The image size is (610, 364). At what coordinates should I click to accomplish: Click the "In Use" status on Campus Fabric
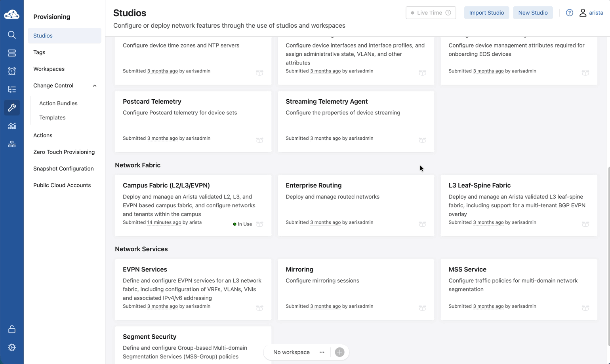pyautogui.click(x=242, y=224)
